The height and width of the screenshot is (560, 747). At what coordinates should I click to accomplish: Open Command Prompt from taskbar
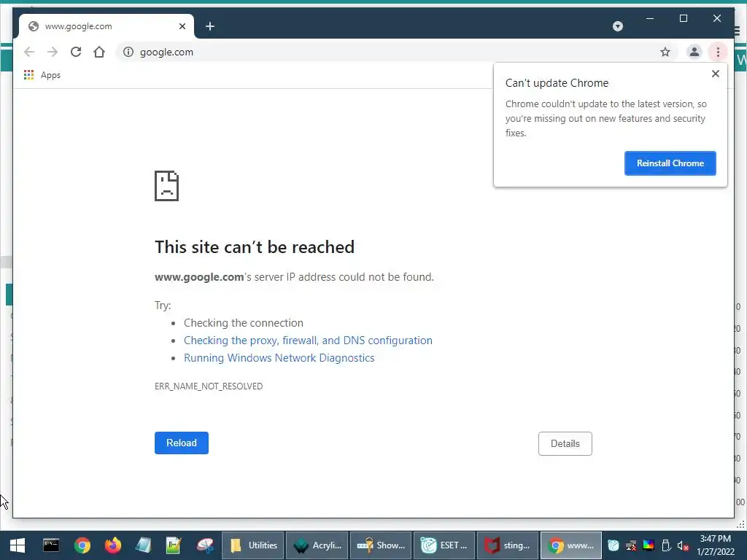pyautogui.click(x=51, y=545)
